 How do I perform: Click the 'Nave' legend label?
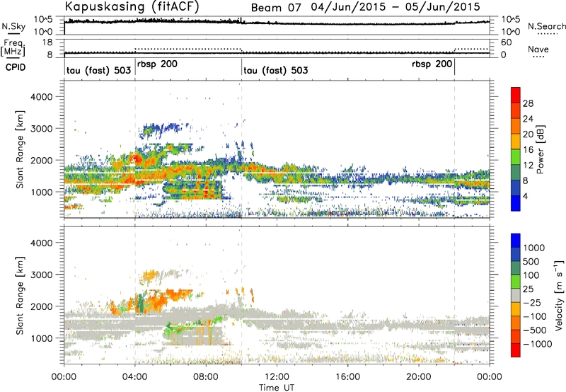(538, 49)
